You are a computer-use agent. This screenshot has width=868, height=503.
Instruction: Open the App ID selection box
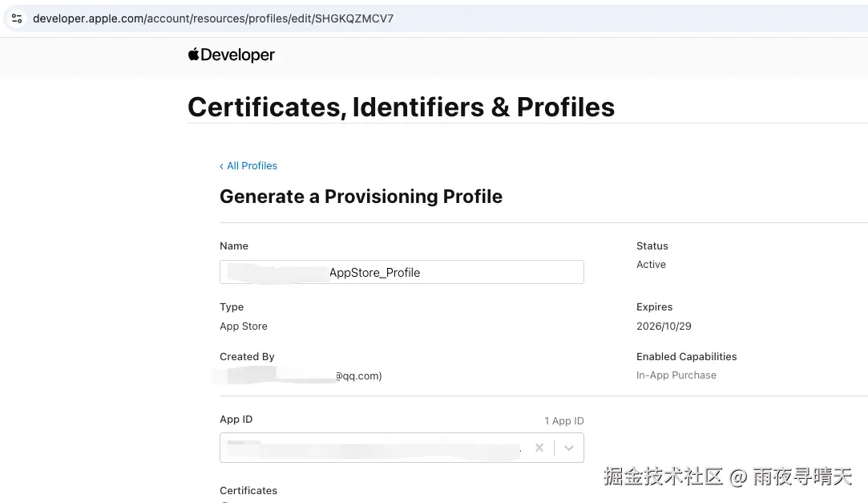[402, 448]
